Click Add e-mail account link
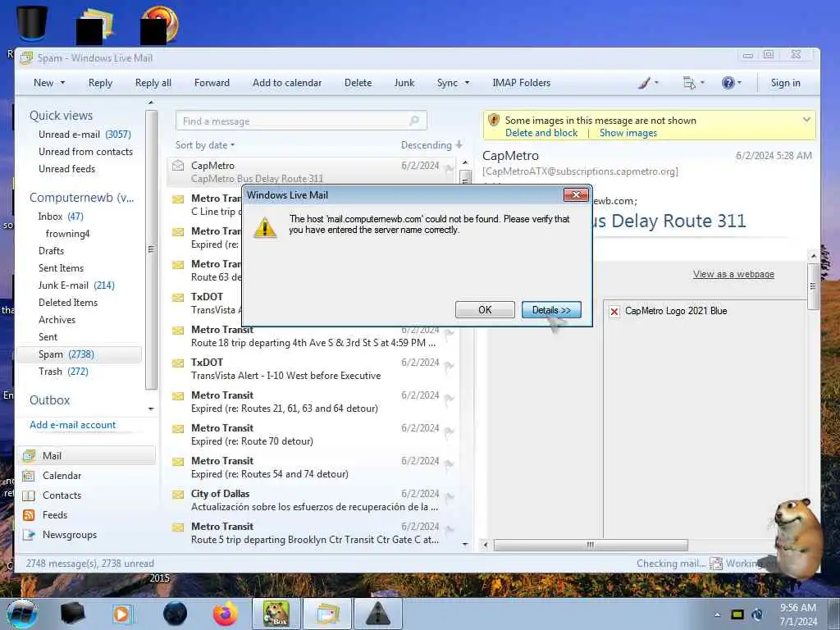The height and width of the screenshot is (630, 840). click(x=72, y=425)
